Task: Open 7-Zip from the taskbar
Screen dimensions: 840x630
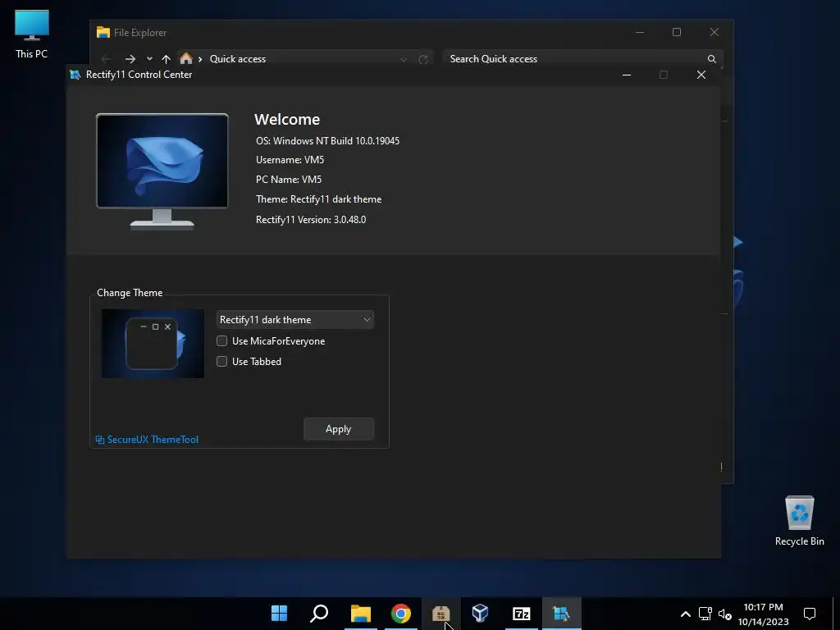Action: point(521,614)
